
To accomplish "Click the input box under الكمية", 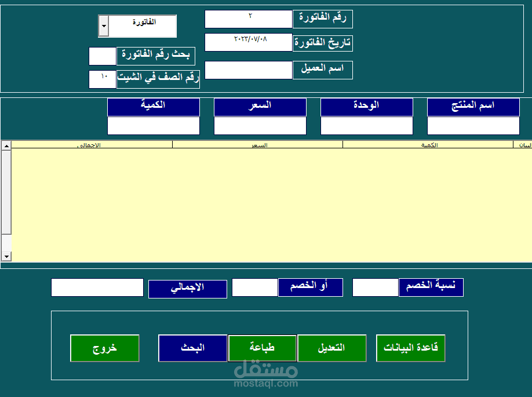I will pos(154,126).
